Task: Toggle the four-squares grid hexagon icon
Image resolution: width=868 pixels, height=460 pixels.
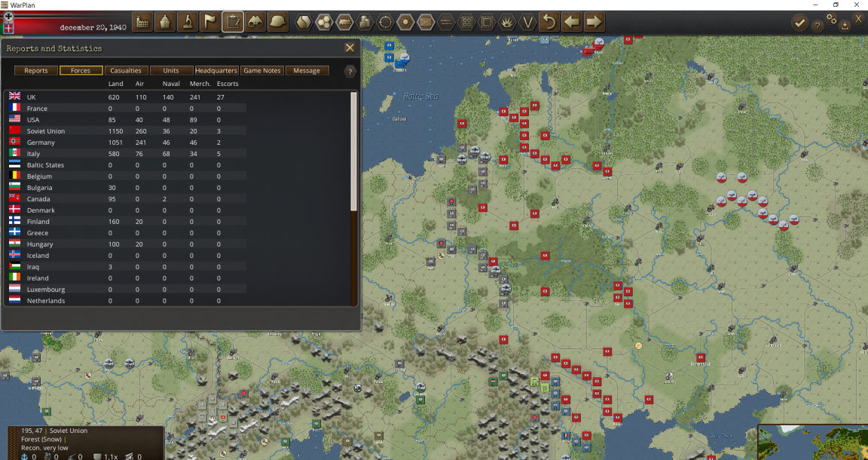Action: (466, 23)
